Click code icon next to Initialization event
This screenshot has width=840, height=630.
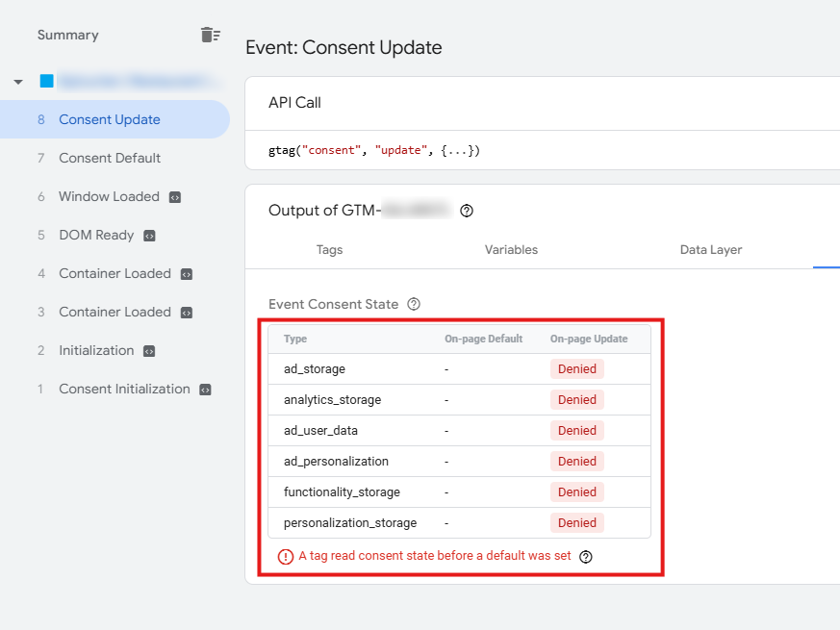pos(149,351)
